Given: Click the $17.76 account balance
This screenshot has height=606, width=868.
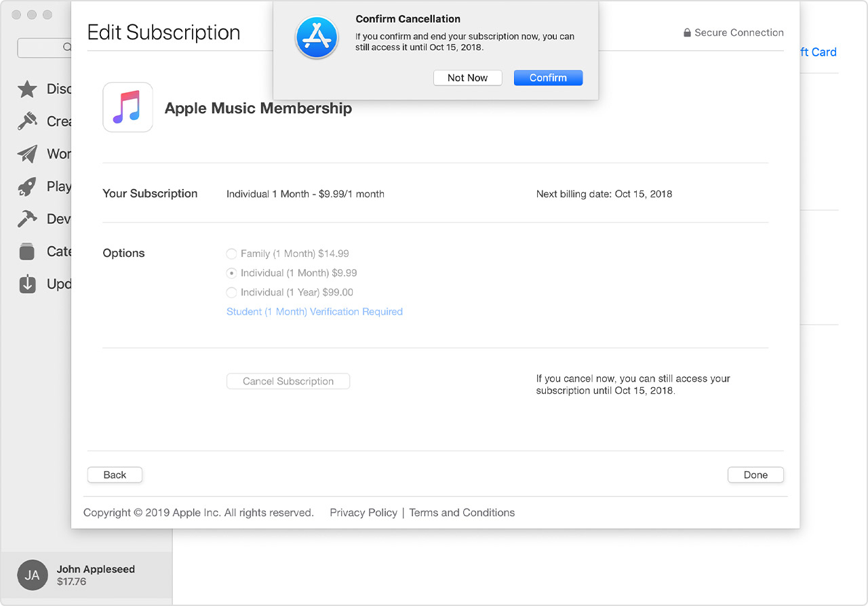Looking at the screenshot, I should click(x=72, y=582).
